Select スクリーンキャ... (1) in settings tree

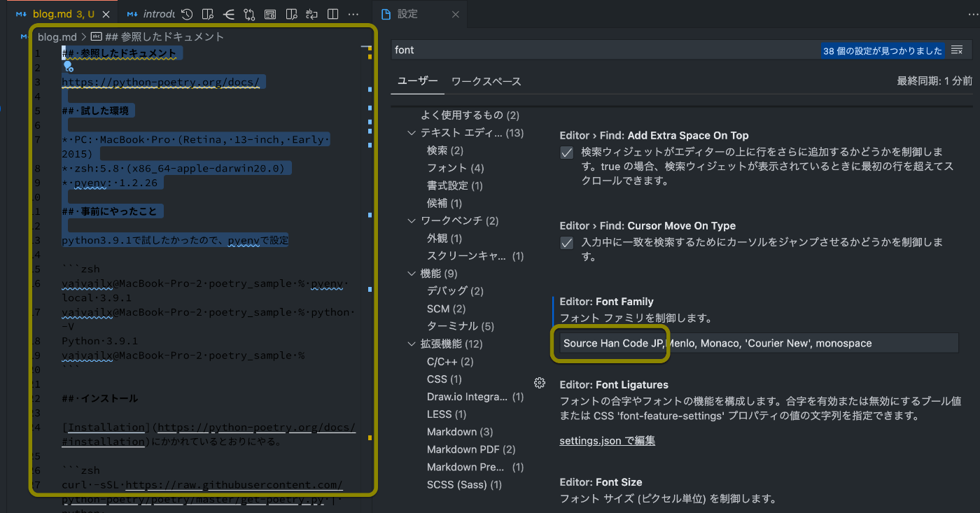click(475, 256)
